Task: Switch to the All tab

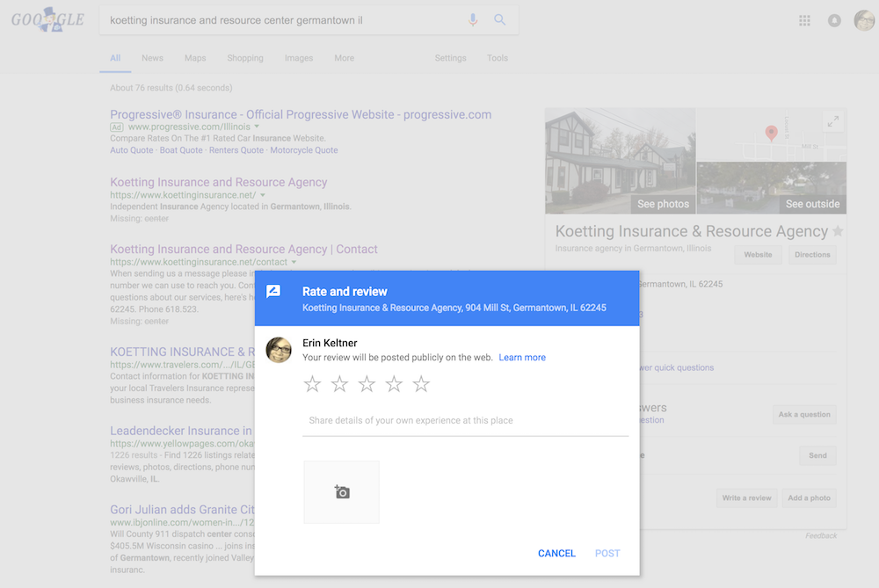Action: click(x=115, y=58)
